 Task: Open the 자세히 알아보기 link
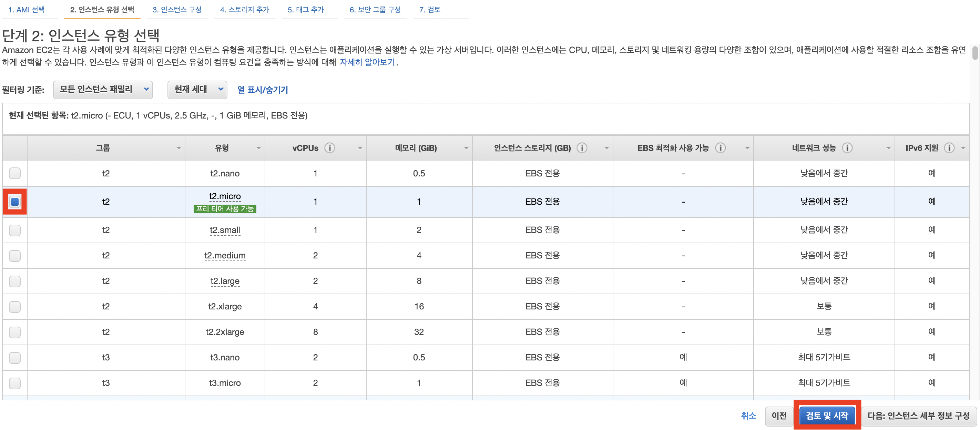pos(367,62)
